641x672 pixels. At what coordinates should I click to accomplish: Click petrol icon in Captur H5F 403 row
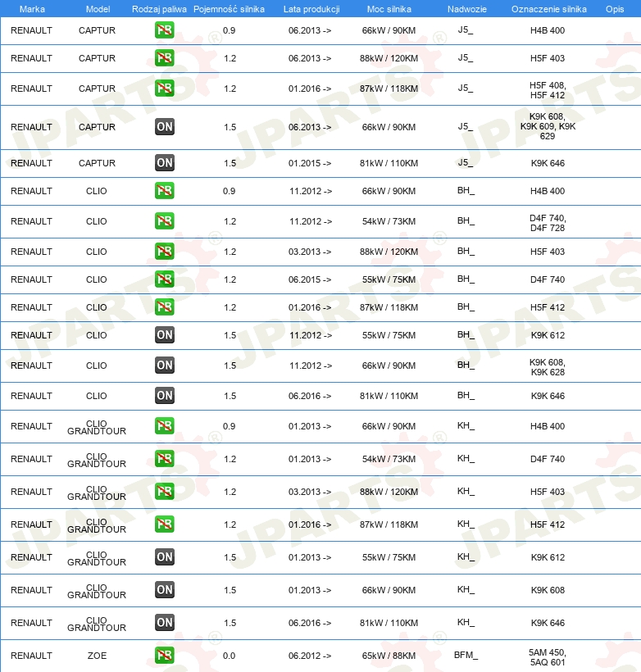tap(165, 58)
